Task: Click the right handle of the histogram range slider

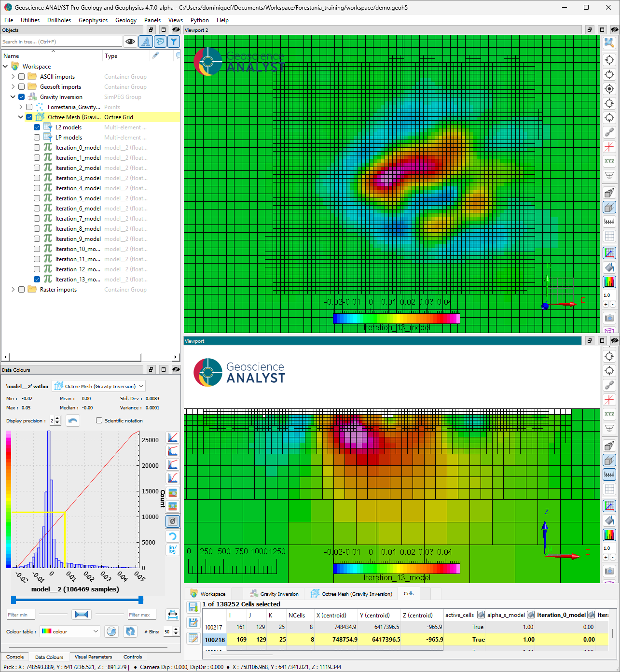Action: pos(141,600)
